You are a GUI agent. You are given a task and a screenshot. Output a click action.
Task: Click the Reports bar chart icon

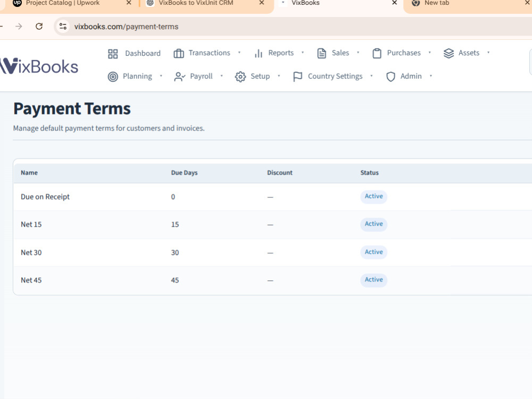click(x=259, y=54)
